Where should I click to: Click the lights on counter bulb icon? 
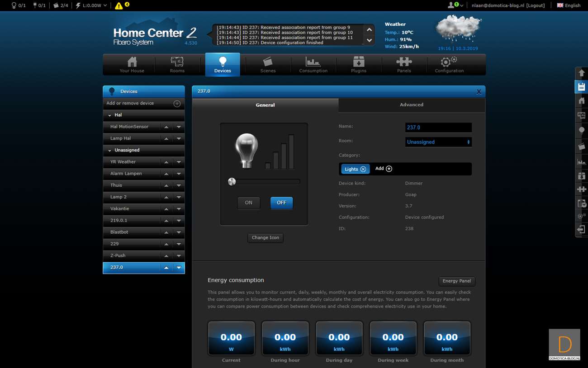[14, 5]
